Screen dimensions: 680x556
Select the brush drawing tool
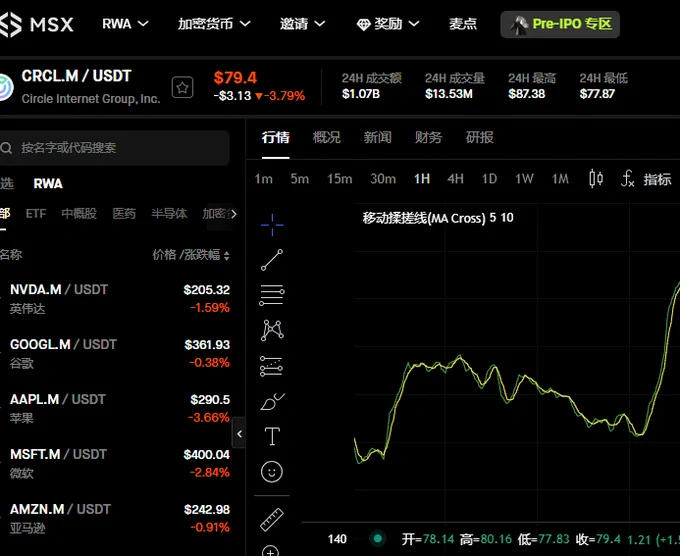[272, 402]
